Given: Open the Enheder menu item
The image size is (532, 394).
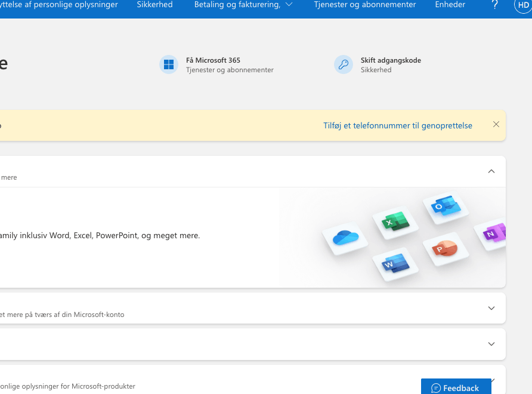Looking at the screenshot, I should 450,5.
